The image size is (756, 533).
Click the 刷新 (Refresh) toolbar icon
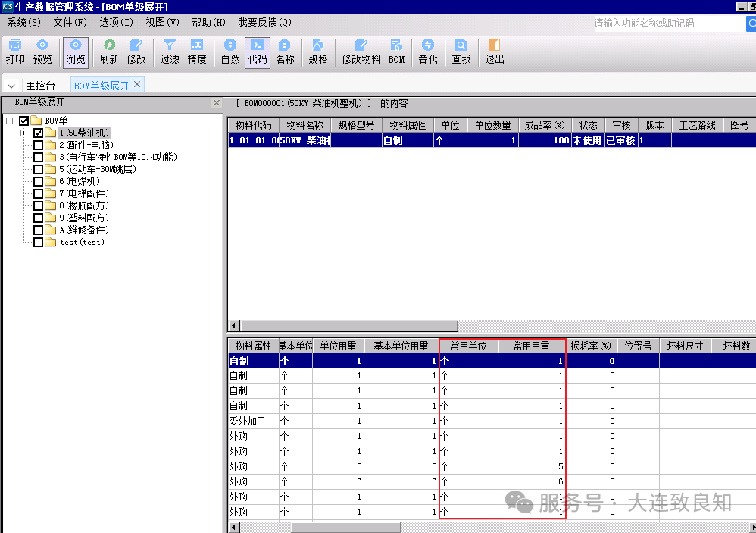pos(109,52)
